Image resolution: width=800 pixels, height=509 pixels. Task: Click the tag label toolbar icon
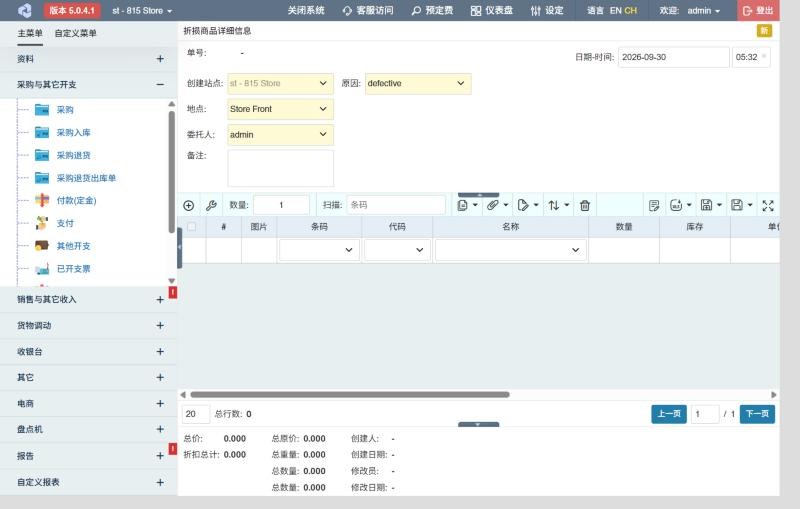[522, 205]
